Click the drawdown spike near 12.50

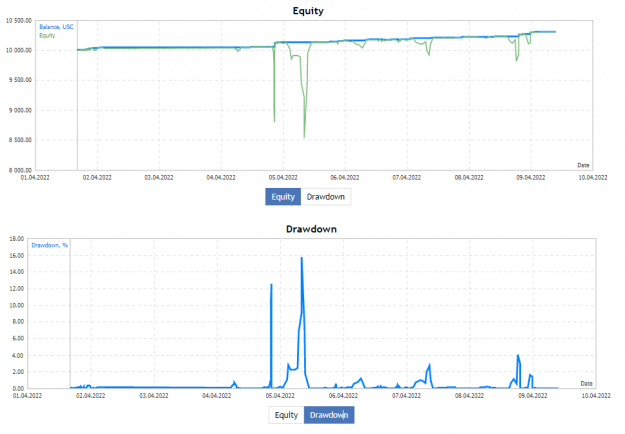(x=271, y=285)
